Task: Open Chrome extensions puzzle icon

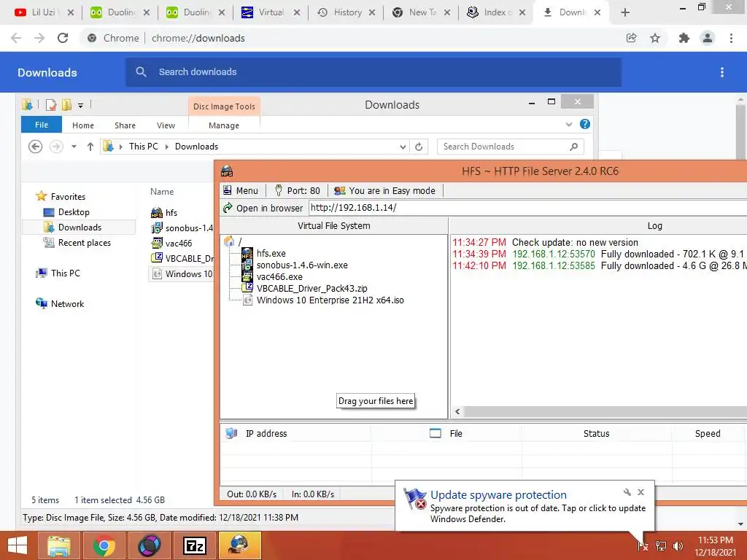Action: [x=684, y=38]
